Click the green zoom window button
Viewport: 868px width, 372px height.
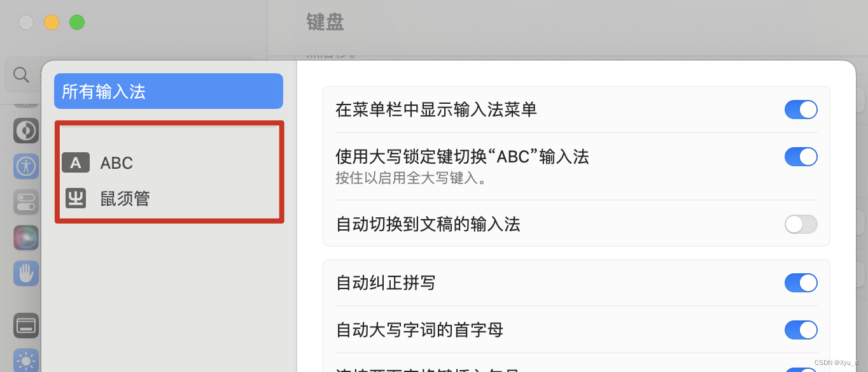(x=77, y=22)
